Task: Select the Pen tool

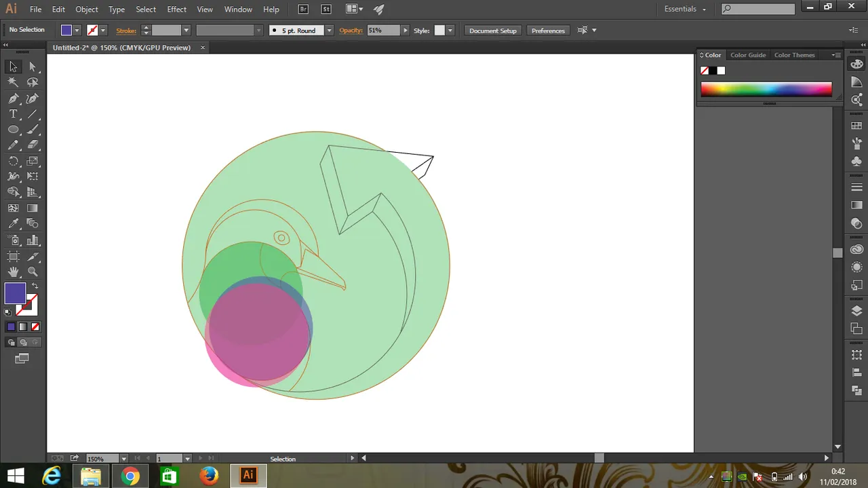Action: point(13,98)
